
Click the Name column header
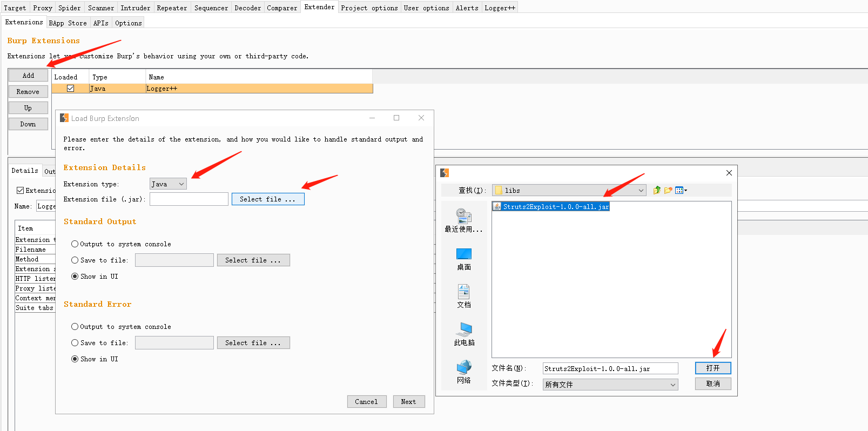click(x=259, y=77)
